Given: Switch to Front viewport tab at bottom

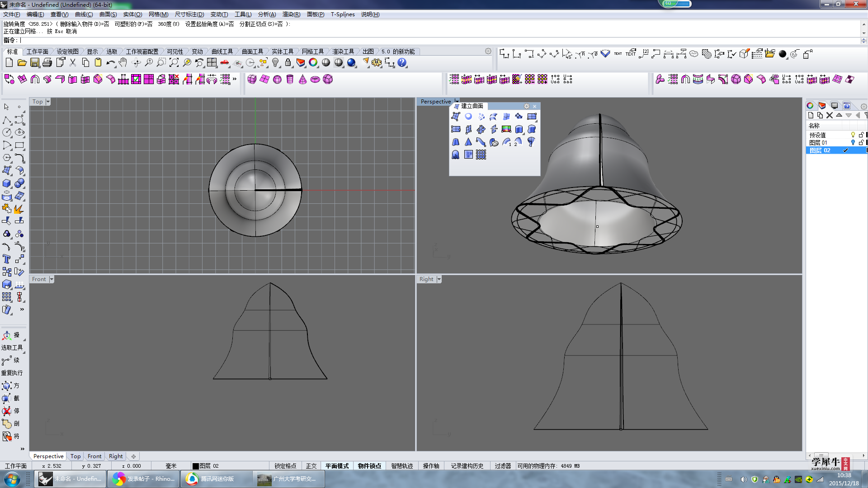Looking at the screenshot, I should click(94, 456).
